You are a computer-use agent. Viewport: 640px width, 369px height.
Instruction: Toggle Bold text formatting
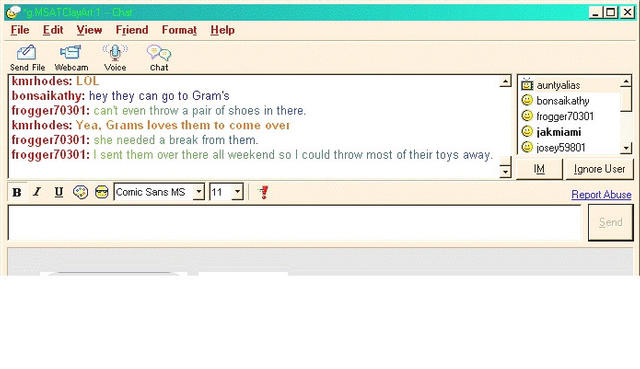tap(17, 192)
